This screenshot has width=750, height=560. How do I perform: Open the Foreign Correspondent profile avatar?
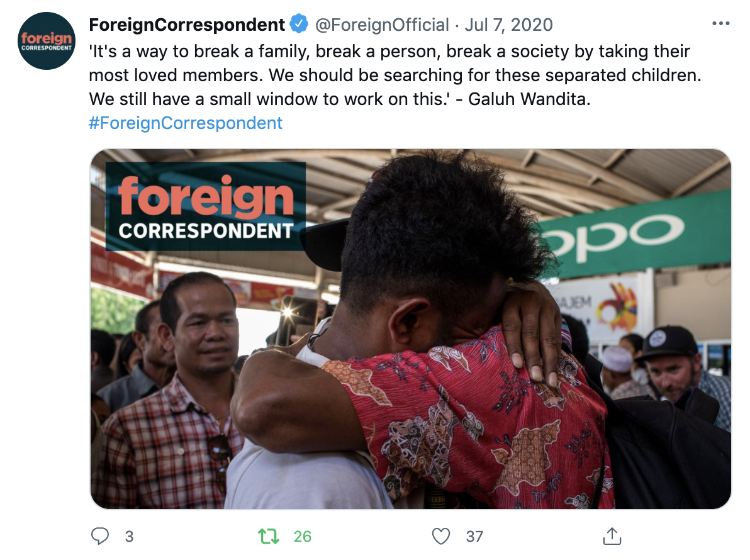tap(47, 41)
